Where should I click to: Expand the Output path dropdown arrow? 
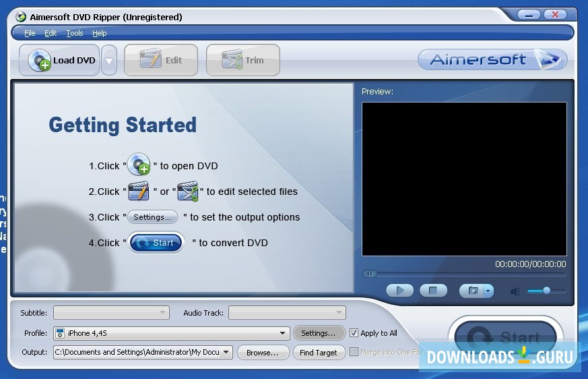[226, 352]
